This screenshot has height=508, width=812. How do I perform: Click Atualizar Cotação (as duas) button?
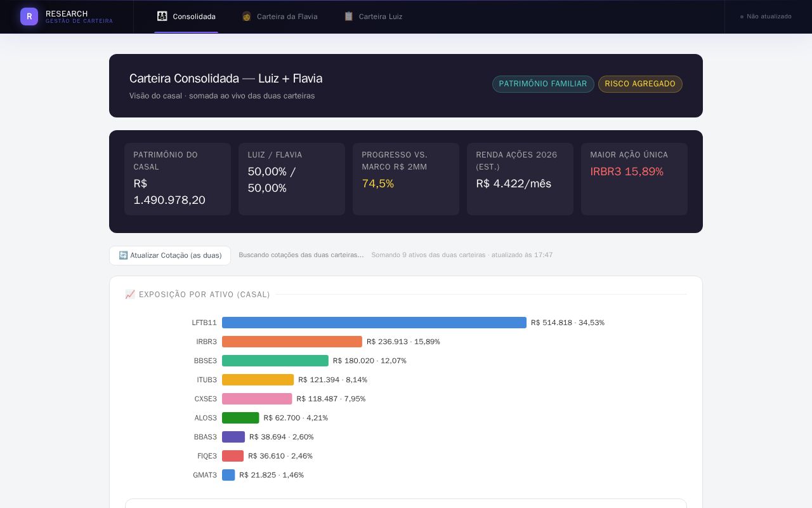click(170, 255)
